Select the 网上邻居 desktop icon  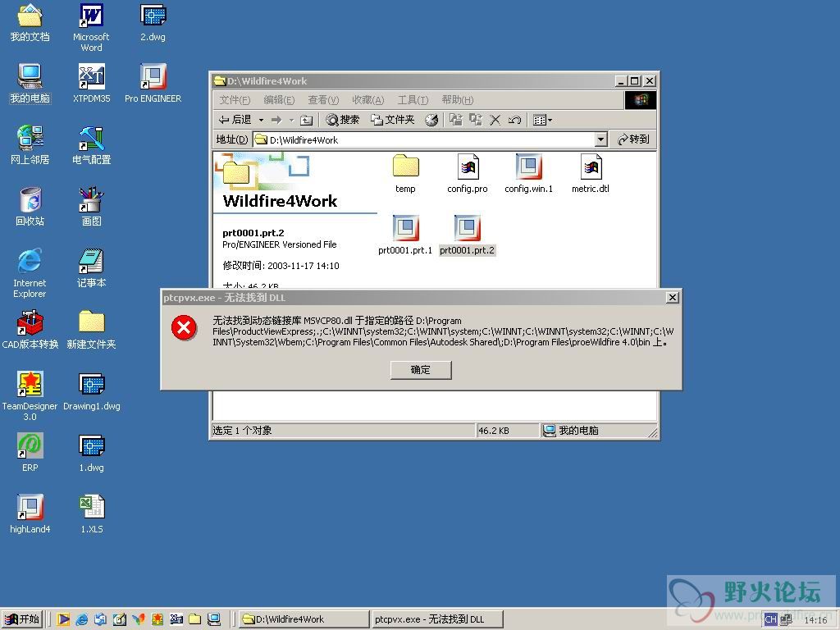30,144
